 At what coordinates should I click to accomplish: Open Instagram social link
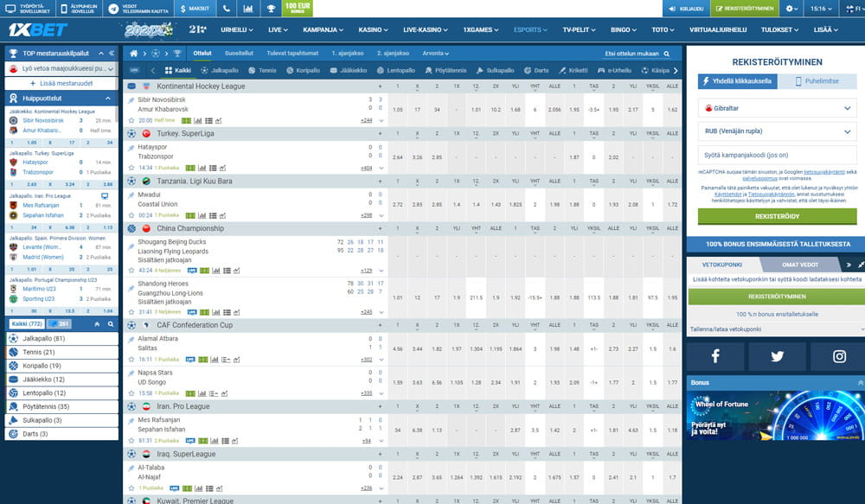(838, 356)
